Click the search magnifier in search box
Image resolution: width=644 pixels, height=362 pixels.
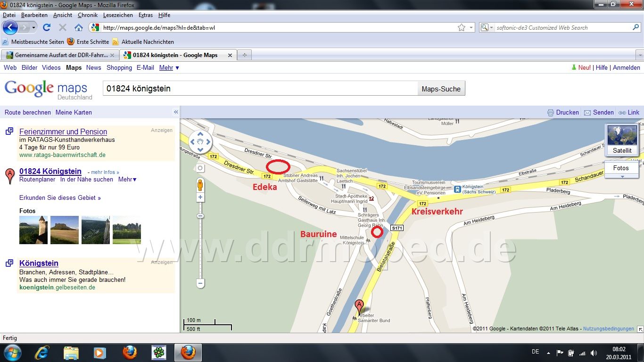[636, 27]
